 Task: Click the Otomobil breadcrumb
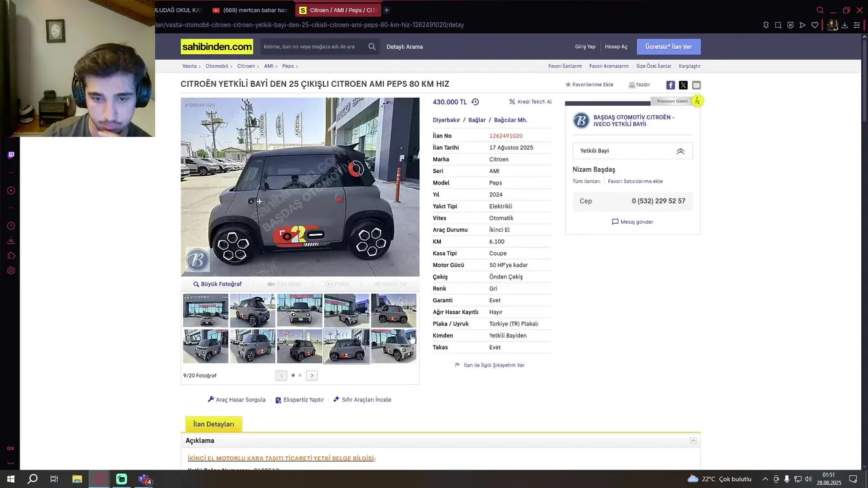[x=217, y=66]
